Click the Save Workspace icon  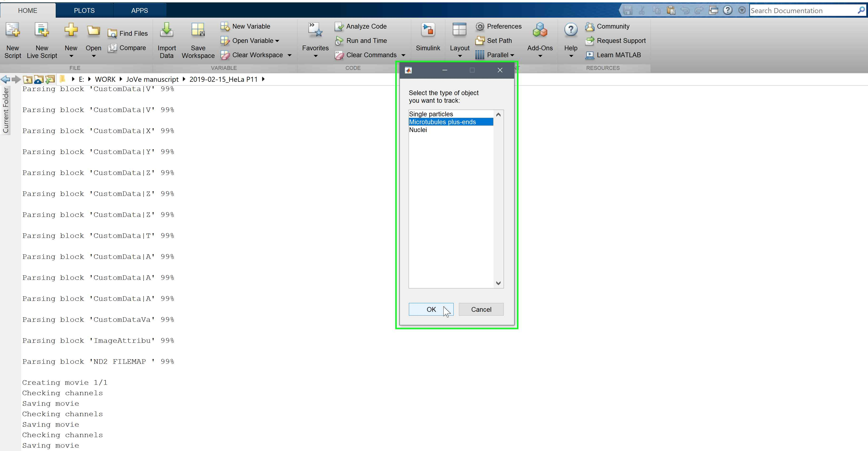(198, 30)
